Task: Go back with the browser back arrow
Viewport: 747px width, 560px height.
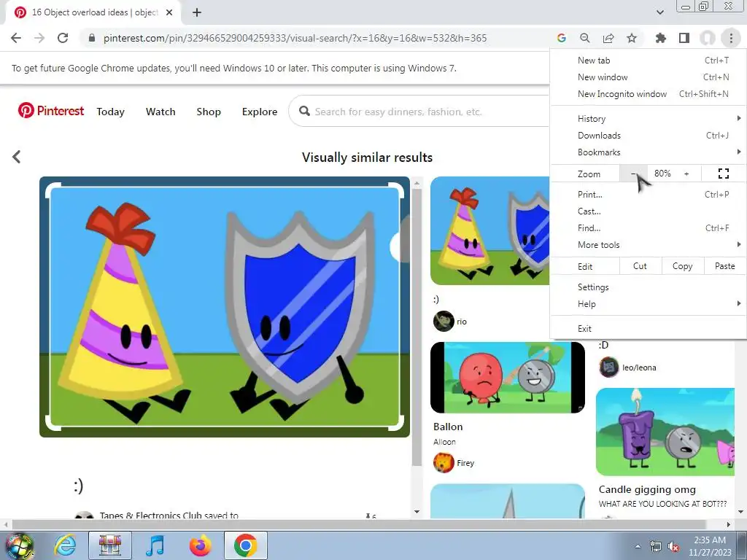Action: point(16,38)
